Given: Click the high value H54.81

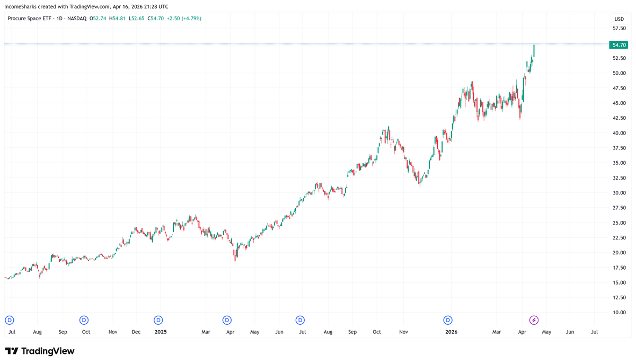Looking at the screenshot, I should point(118,19).
